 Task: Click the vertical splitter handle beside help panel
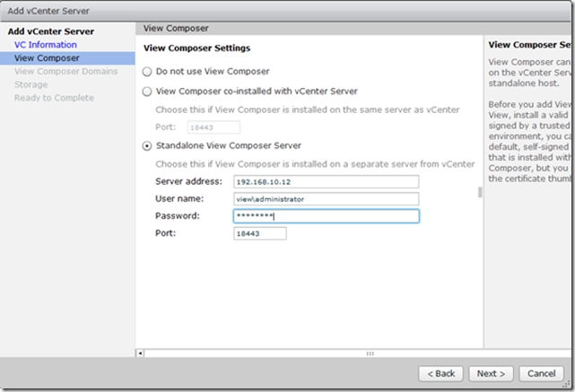(x=480, y=192)
